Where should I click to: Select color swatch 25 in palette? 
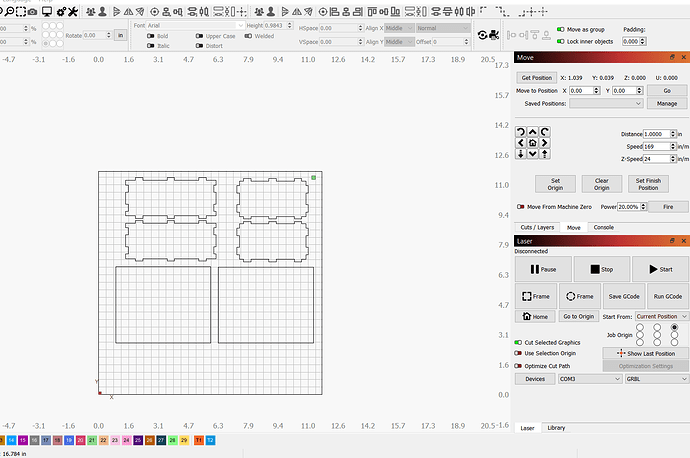pos(138,440)
